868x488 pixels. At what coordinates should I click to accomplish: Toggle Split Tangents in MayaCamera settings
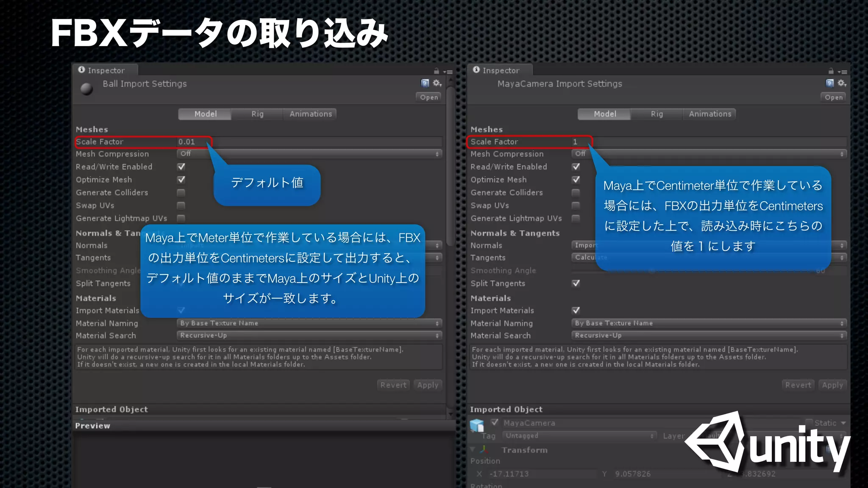tap(576, 283)
